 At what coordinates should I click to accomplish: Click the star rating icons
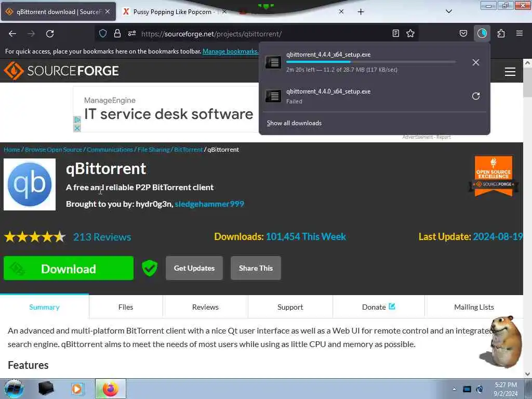pyautogui.click(x=35, y=237)
